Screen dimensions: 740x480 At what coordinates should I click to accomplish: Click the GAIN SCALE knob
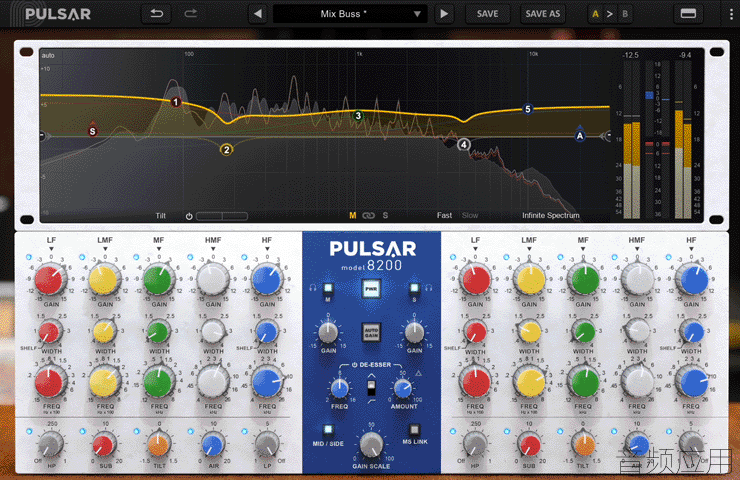[371, 445]
